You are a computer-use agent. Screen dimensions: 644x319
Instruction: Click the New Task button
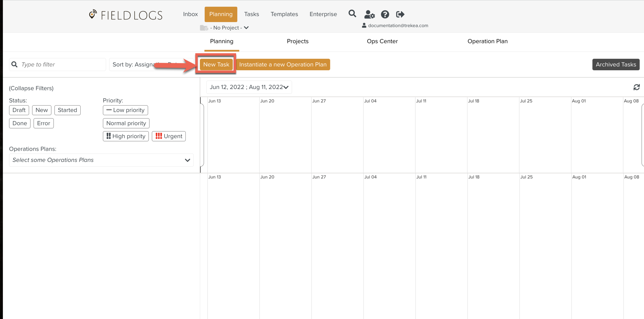[216, 64]
